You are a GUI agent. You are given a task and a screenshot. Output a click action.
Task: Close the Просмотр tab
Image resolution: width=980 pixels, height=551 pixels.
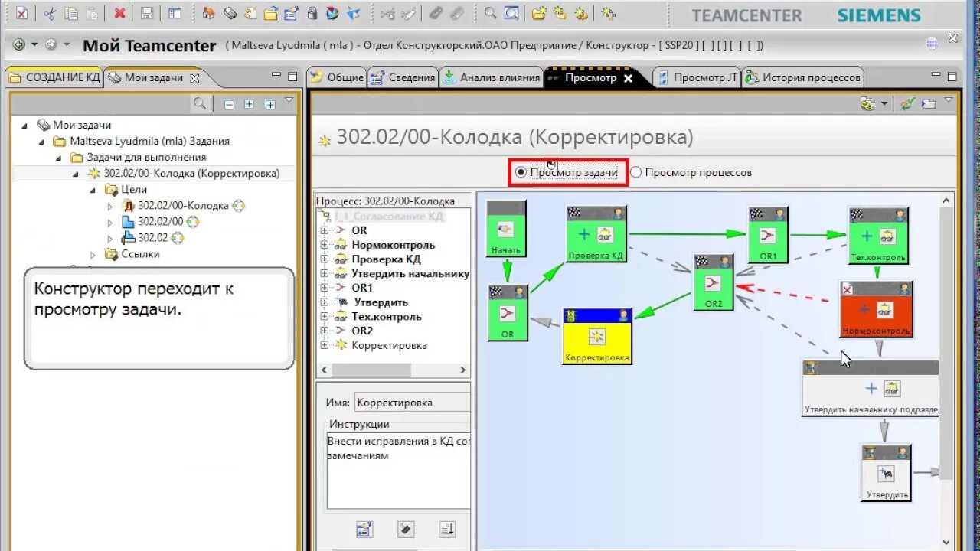(x=629, y=78)
